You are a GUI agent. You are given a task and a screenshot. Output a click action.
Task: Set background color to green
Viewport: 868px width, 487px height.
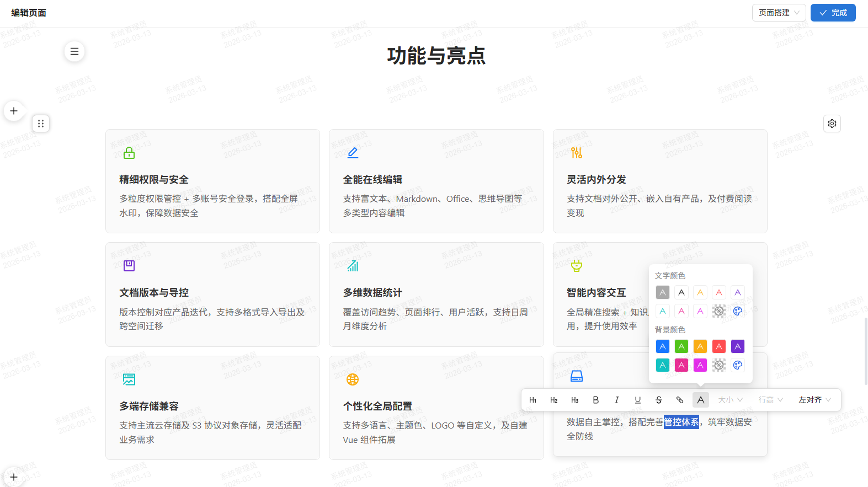[x=681, y=346]
